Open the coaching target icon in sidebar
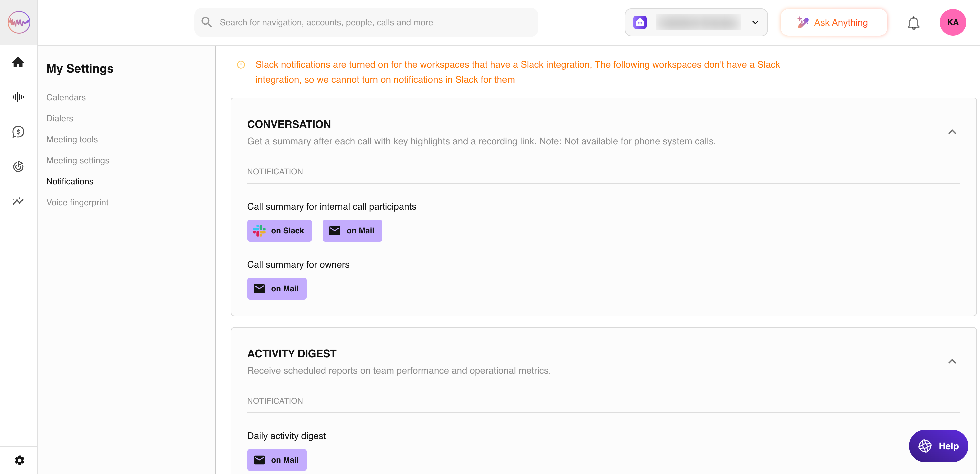The height and width of the screenshot is (474, 980). [18, 166]
